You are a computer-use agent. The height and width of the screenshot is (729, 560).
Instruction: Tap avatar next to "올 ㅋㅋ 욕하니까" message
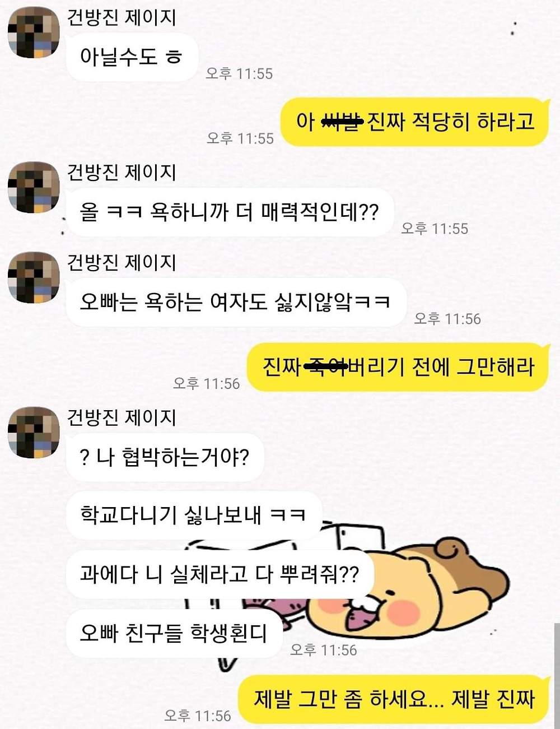(34, 188)
